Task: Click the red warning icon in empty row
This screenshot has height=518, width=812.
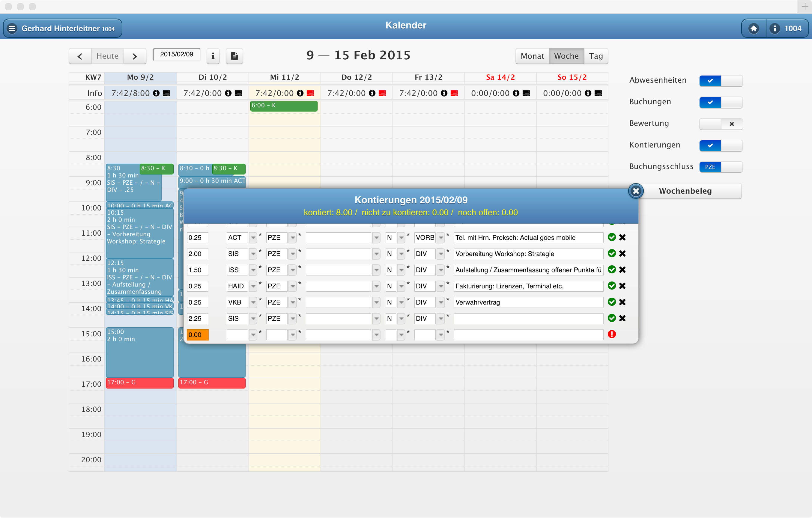Action: (x=612, y=334)
